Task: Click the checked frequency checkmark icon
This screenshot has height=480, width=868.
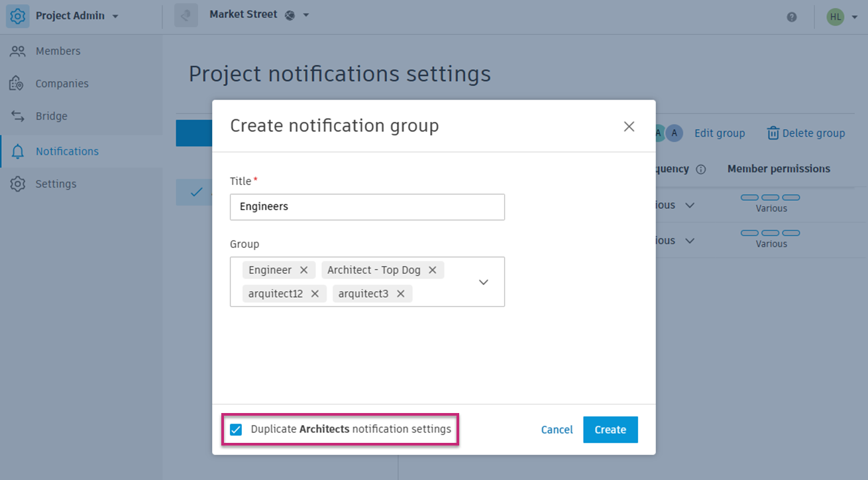Action: (x=195, y=192)
